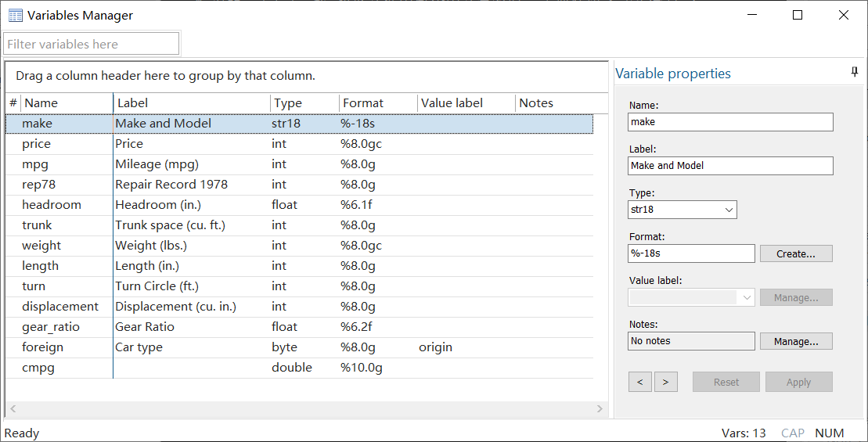This screenshot has width=868, height=442.
Task: Open Manage... for variable notes
Action: point(796,341)
